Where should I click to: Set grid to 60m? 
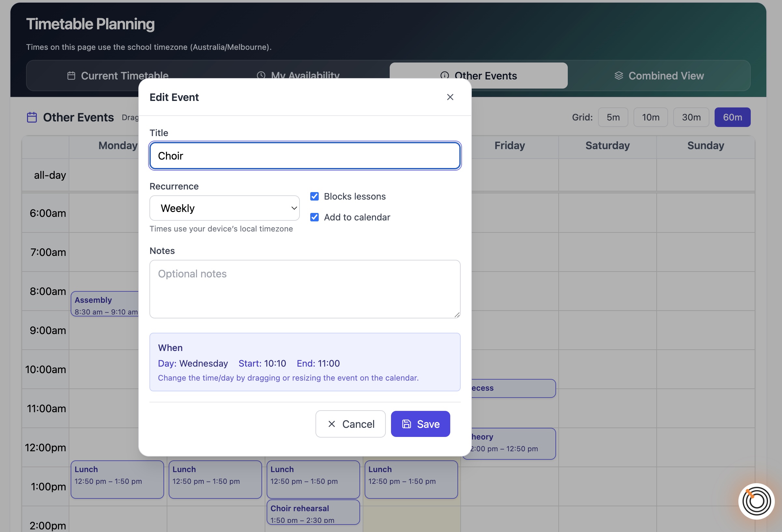[732, 117]
